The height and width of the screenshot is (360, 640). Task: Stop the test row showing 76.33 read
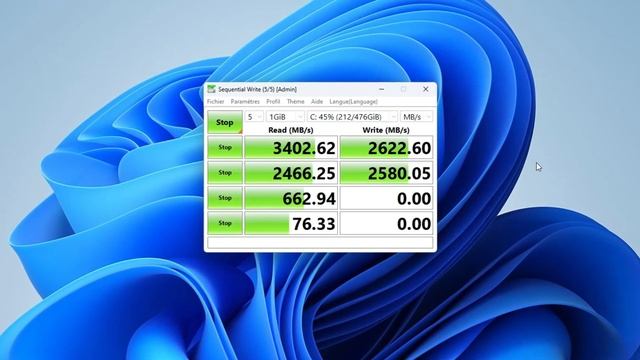225,223
